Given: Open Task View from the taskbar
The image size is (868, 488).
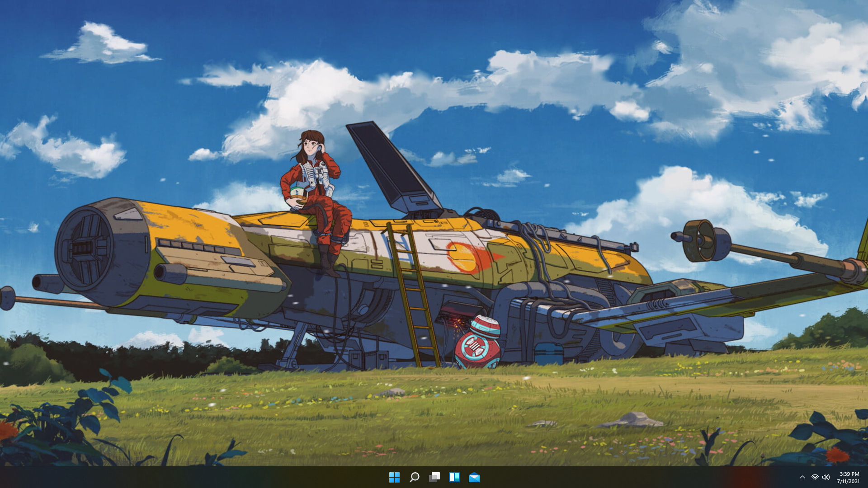Looking at the screenshot, I should coord(434,477).
